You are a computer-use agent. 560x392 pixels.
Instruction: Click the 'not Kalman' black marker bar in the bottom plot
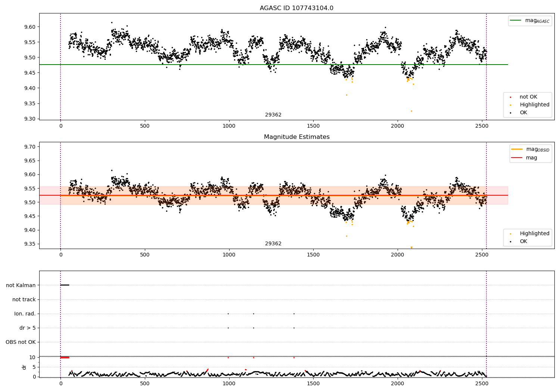65,285
